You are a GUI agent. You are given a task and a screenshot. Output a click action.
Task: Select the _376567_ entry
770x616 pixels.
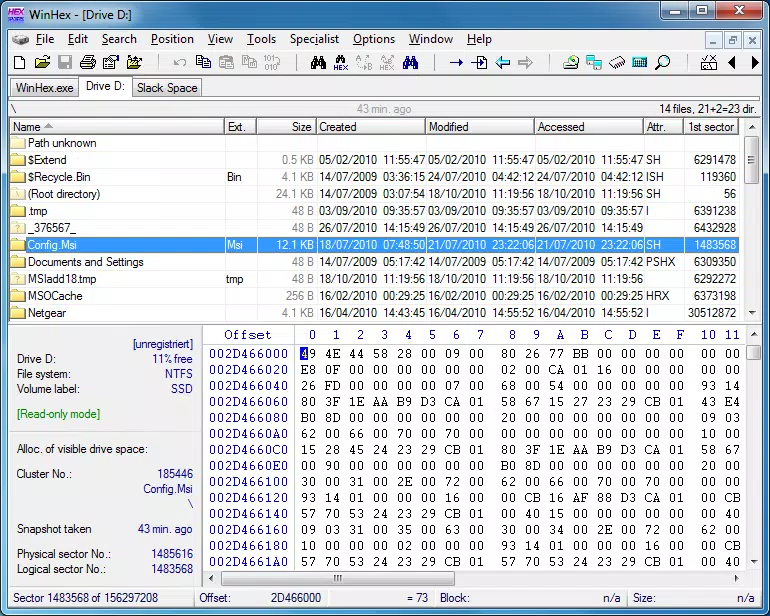click(374, 228)
